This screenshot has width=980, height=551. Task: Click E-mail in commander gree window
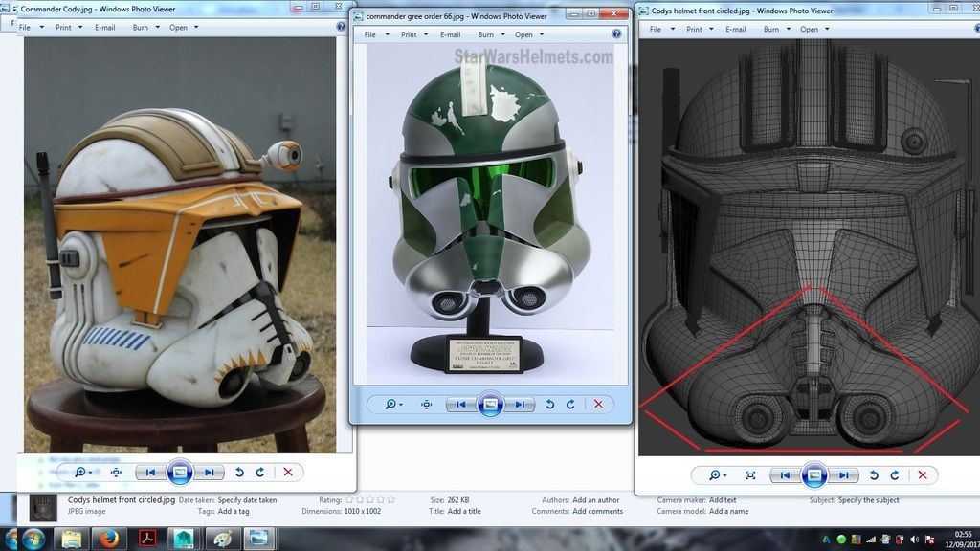tap(450, 35)
